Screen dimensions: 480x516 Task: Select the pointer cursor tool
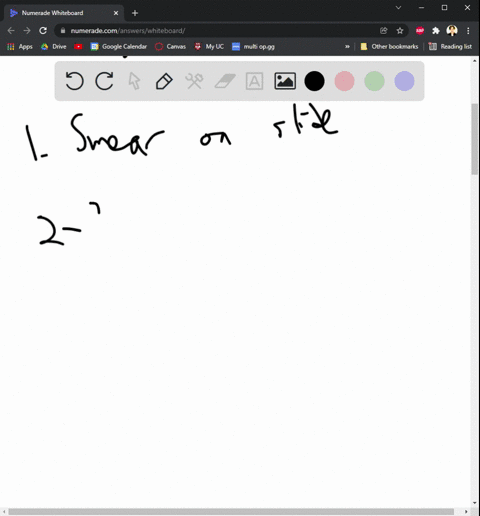(134, 81)
